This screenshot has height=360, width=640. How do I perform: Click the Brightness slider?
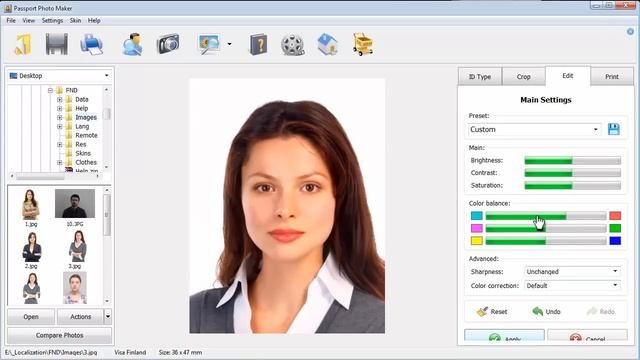coord(572,161)
